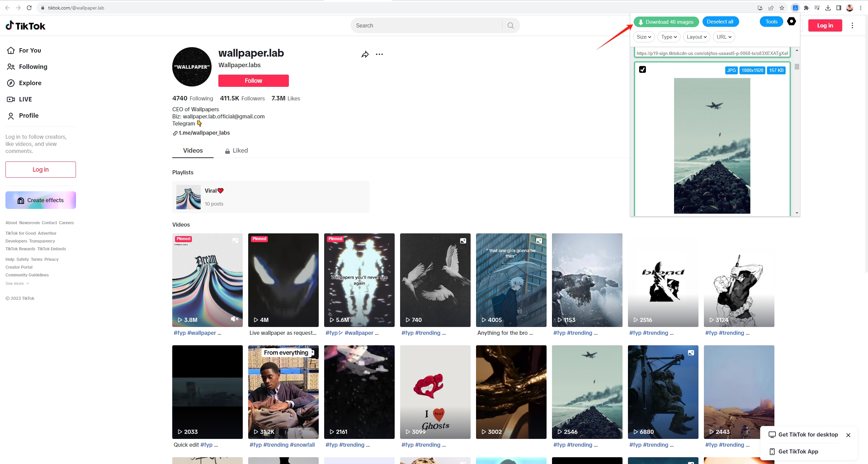Image resolution: width=868 pixels, height=464 pixels.
Task: Click the Download 46 images button
Action: 665,22
